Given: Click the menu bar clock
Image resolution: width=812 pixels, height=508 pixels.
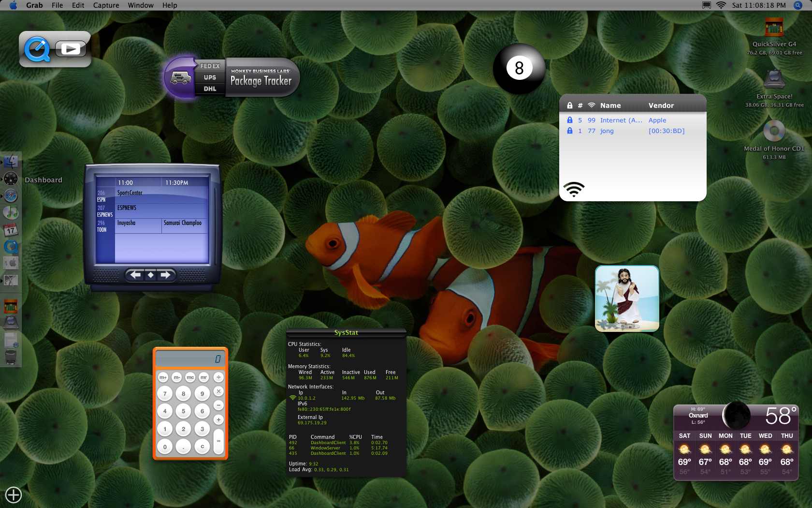Looking at the screenshot, I should [758, 5].
